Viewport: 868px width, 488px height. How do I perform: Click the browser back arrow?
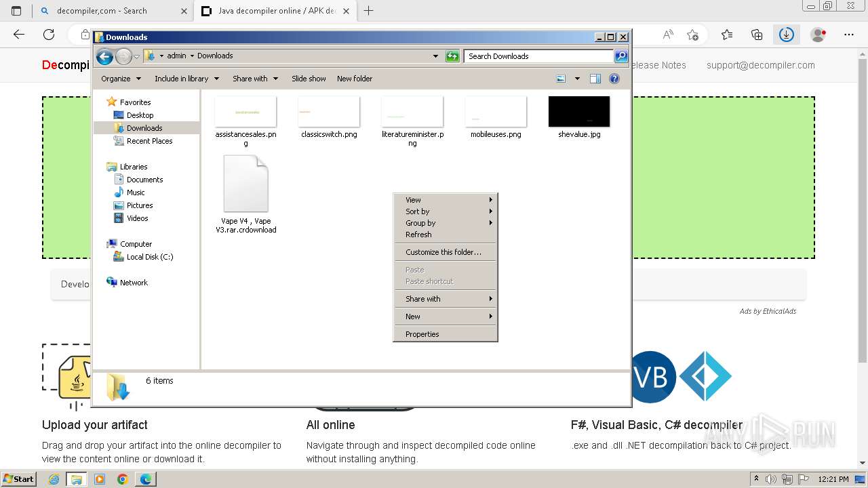coord(19,35)
